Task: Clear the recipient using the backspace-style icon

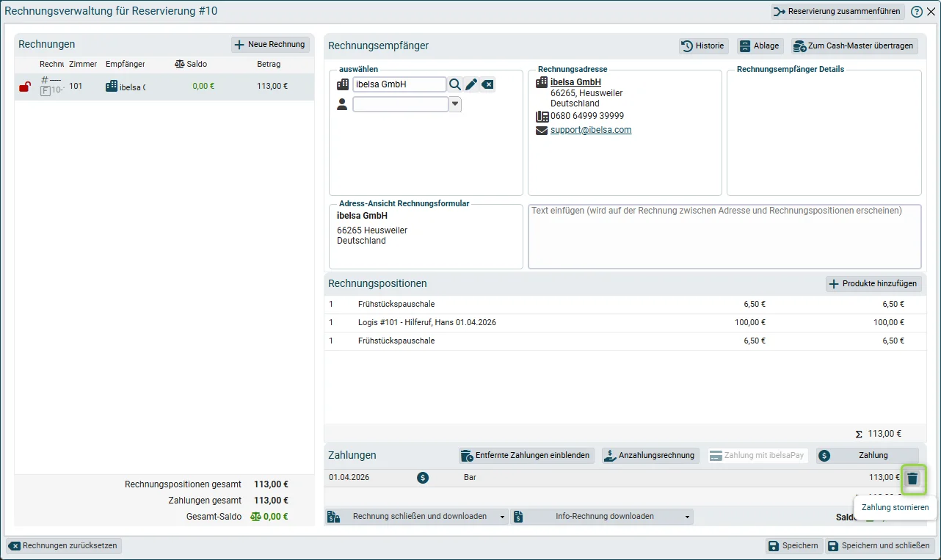Action: pos(487,84)
